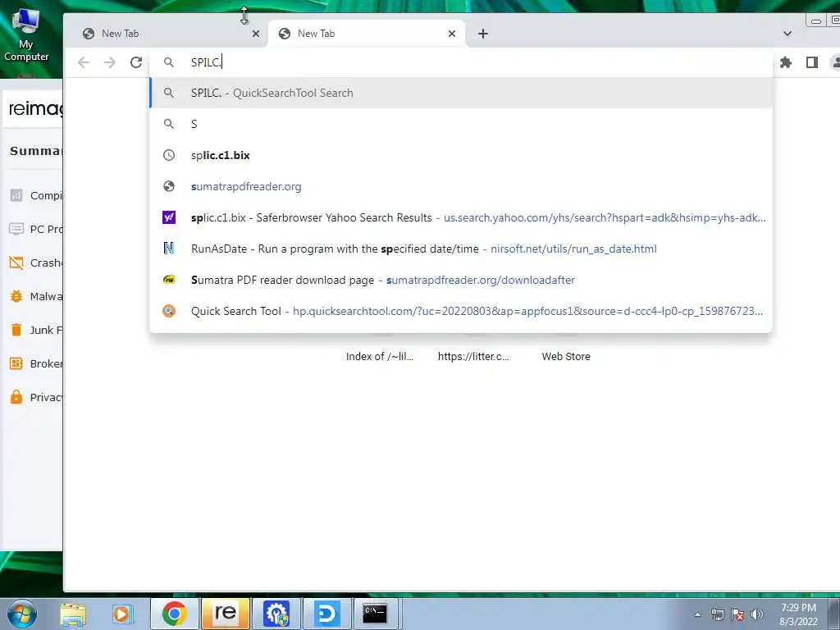Click the Yahoo icon beside splic.c1.bix result
The height and width of the screenshot is (630, 840).
click(x=169, y=217)
